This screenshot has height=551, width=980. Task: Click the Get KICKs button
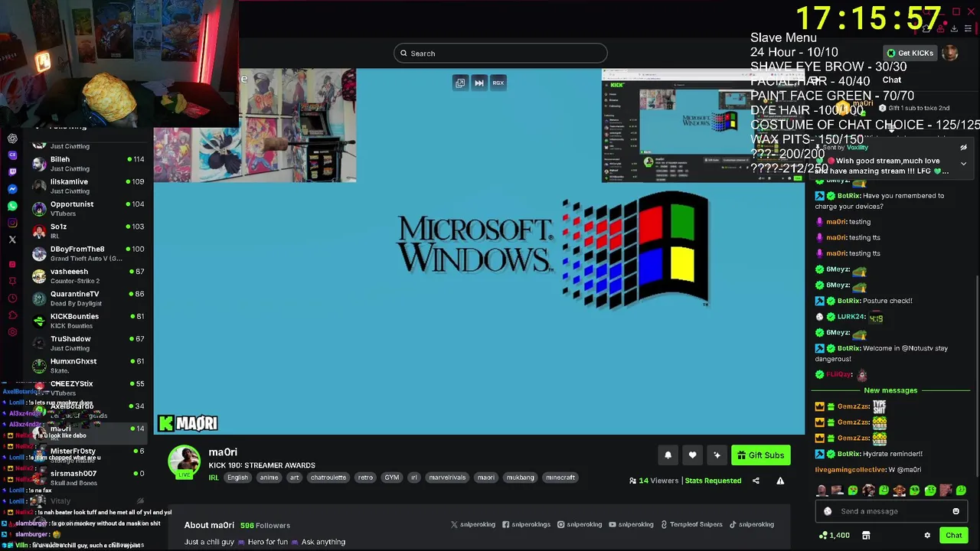910,53
